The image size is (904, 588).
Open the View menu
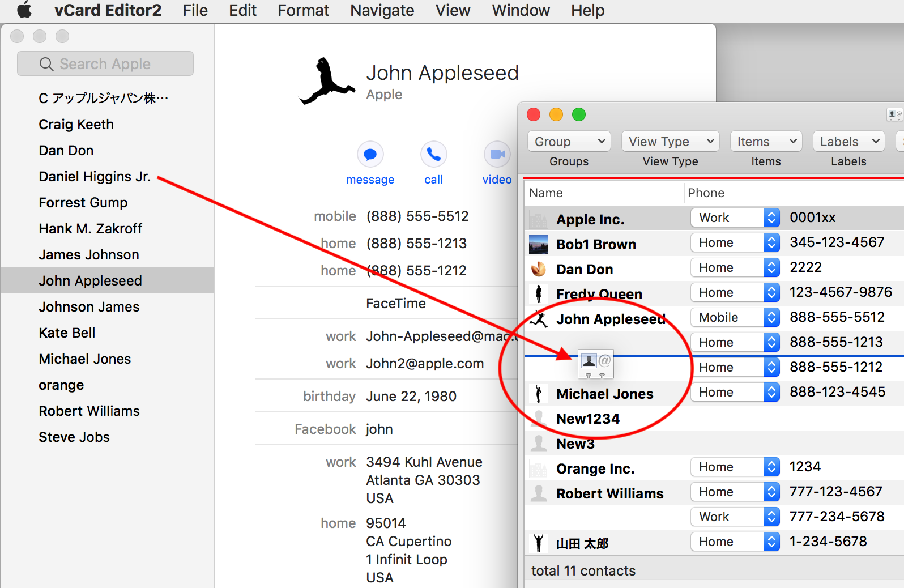[x=453, y=10]
